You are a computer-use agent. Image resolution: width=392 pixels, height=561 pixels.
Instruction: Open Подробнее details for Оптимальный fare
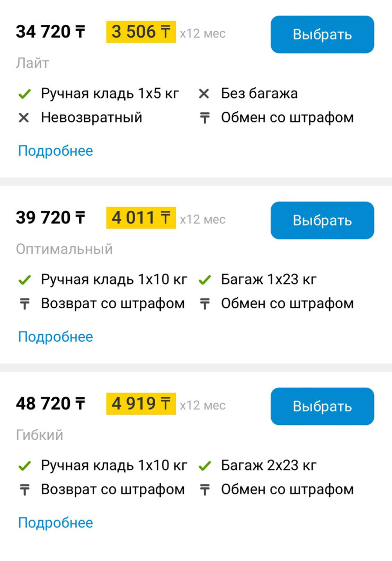(x=56, y=337)
